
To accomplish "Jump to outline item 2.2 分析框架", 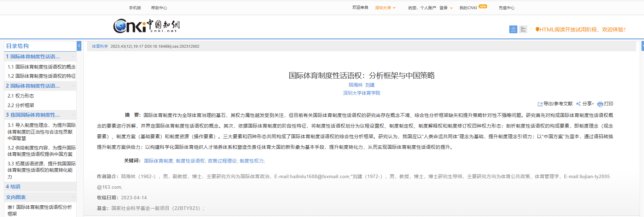I will (21, 105).
